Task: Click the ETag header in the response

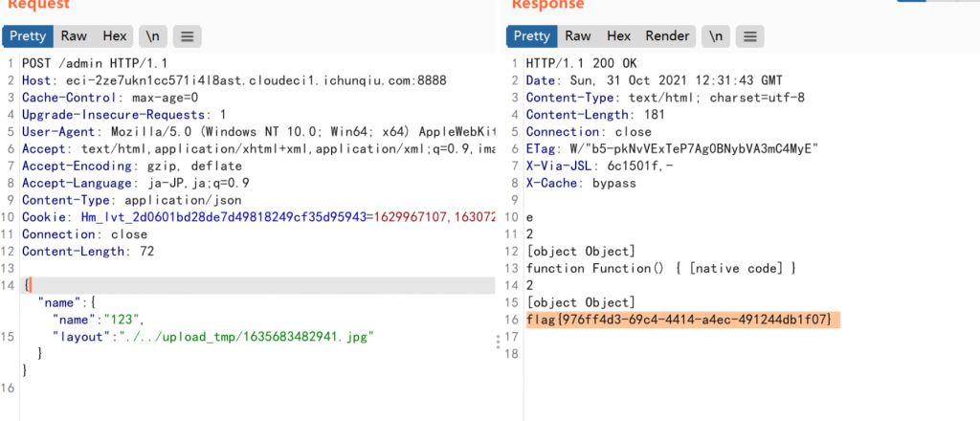Action: coord(670,148)
